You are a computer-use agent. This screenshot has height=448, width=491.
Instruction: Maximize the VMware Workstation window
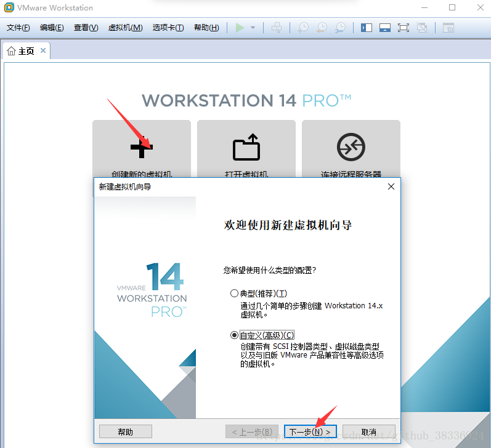[452, 7]
